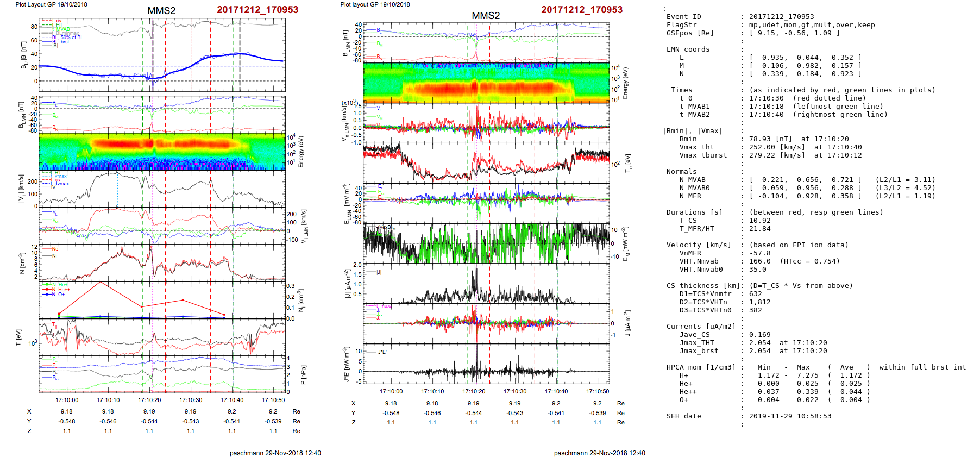Click the 'LMN coords' heading
The height and width of the screenshot is (457, 980).
tap(688, 49)
